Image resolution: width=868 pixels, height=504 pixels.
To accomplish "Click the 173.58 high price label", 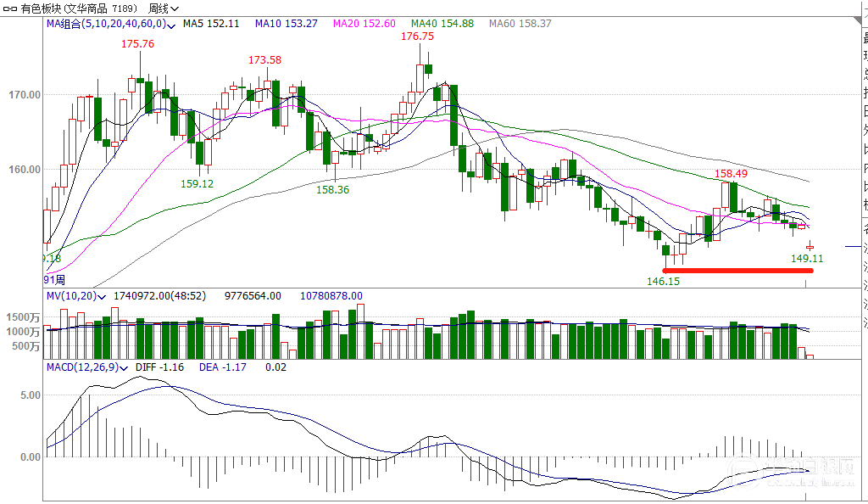I will pos(264,59).
